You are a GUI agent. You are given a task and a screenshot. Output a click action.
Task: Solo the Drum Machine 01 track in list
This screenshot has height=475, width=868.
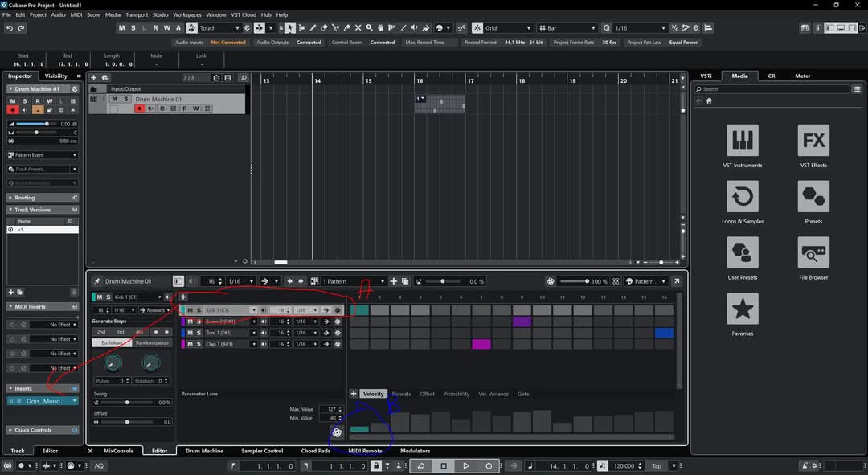tap(125, 99)
